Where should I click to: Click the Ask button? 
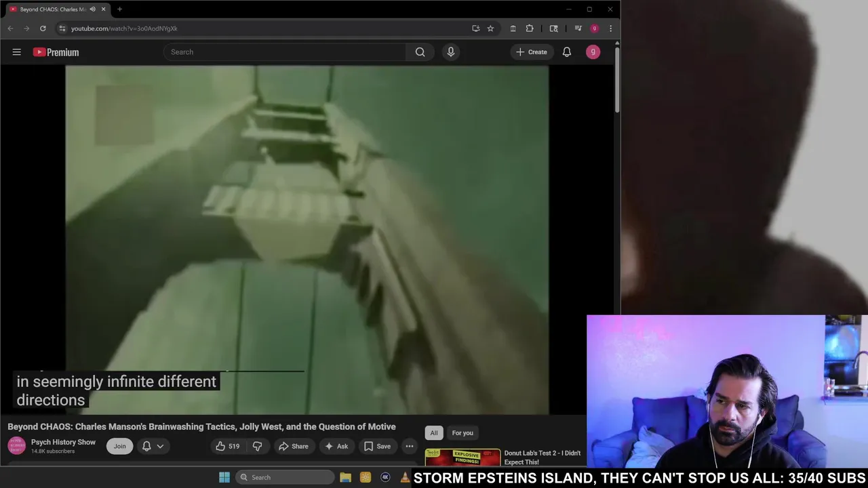[336, 446]
